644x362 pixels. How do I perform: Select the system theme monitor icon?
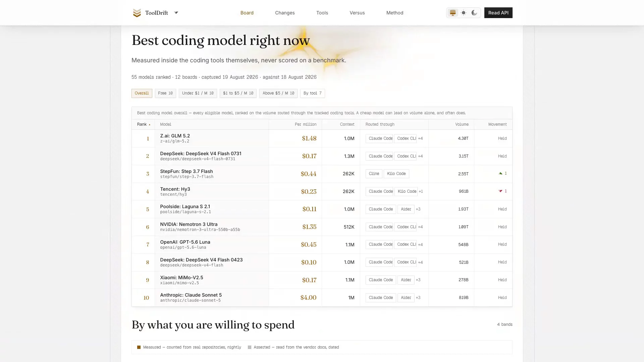click(x=453, y=13)
